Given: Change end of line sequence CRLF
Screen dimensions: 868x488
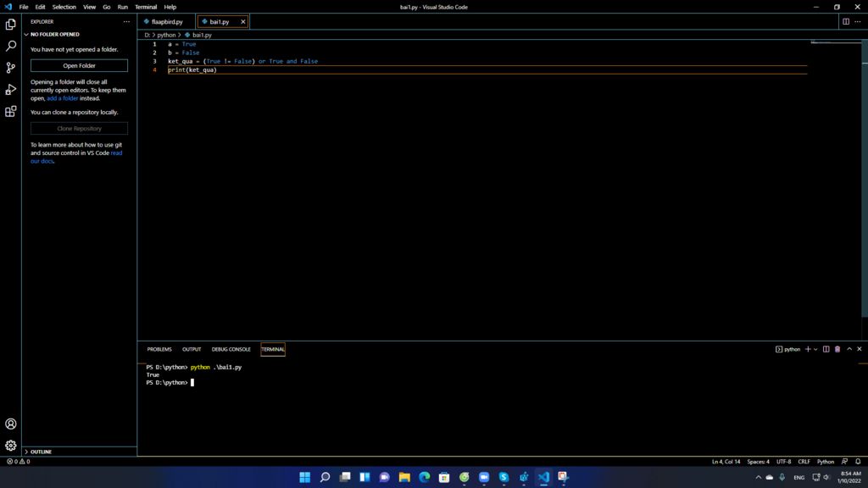Looking at the screenshot, I should coord(804,462).
